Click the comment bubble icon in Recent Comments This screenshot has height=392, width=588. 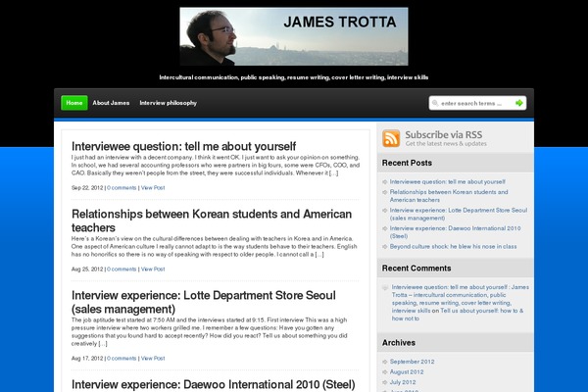385,287
